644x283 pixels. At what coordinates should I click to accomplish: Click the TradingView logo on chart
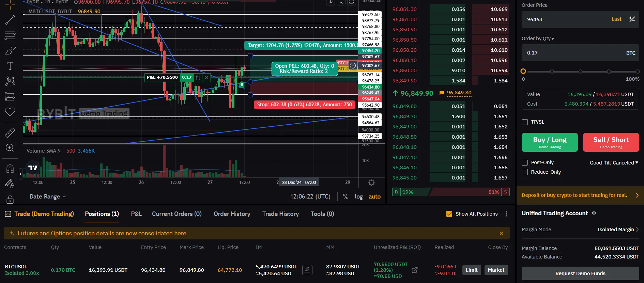(x=33, y=168)
